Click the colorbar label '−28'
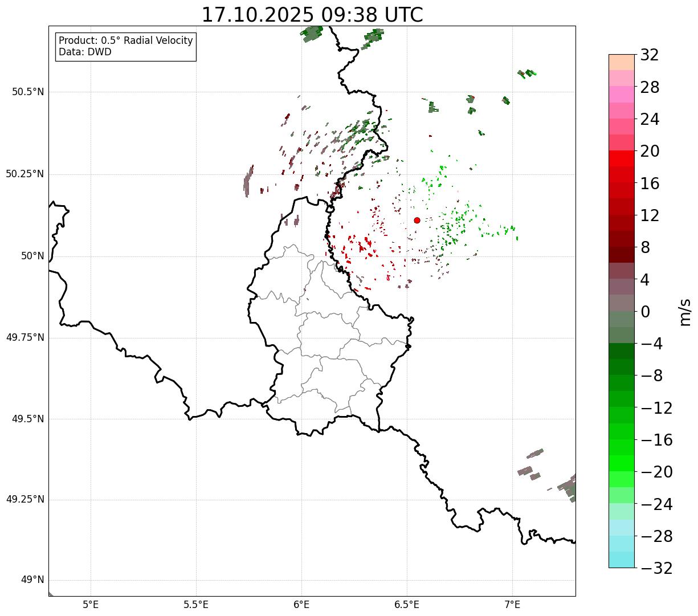698x616 pixels. tap(656, 536)
